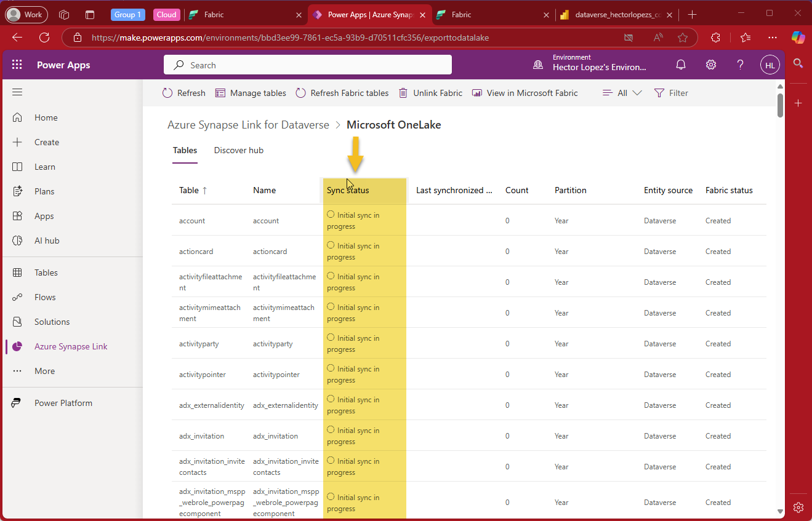Switch to the Discover hub tab
Screen dimensions: 812x521
coord(238,150)
